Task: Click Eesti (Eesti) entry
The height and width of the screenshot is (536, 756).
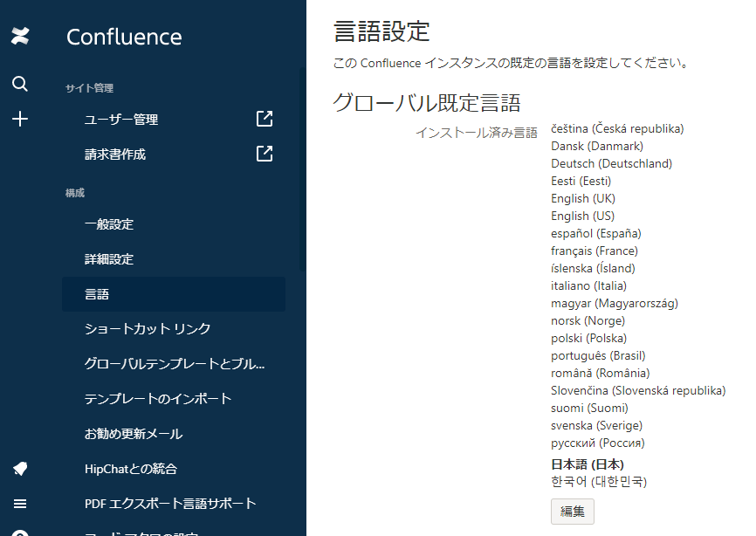Action: (x=581, y=182)
